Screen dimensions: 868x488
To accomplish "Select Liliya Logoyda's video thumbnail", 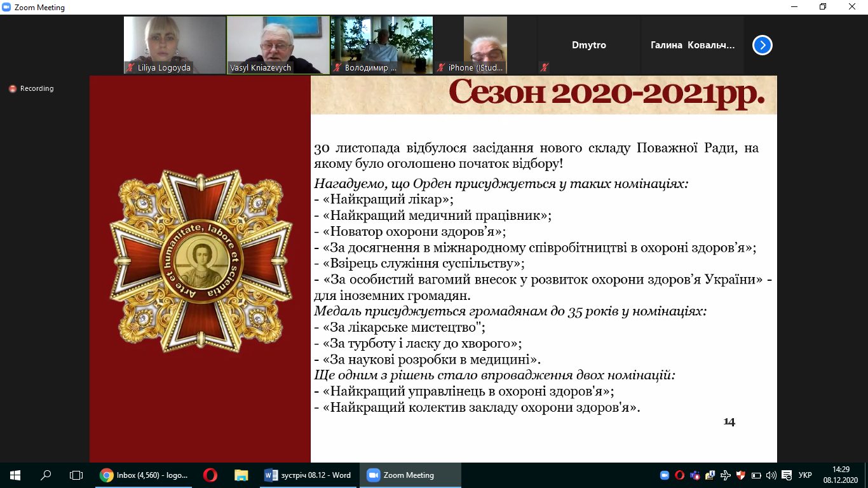I will click(174, 45).
